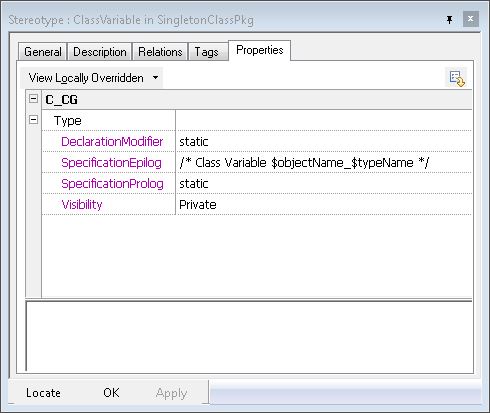Click the Locate button

coord(43,393)
